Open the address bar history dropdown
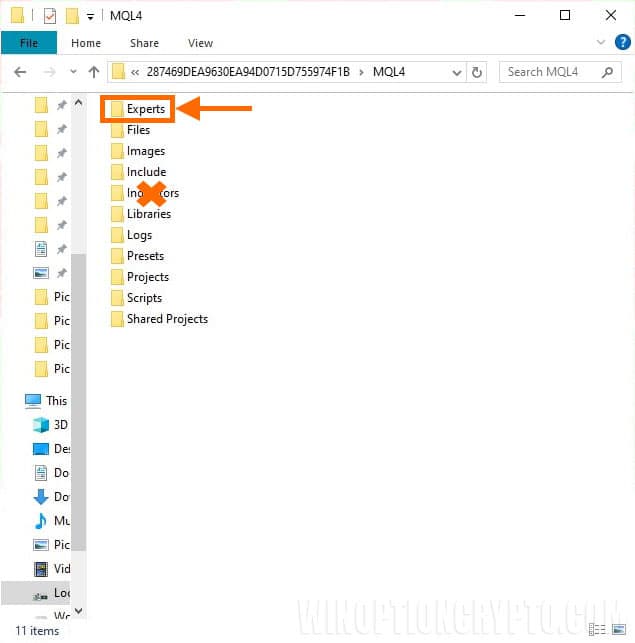Image resolution: width=635 pixels, height=643 pixels. pos(456,72)
